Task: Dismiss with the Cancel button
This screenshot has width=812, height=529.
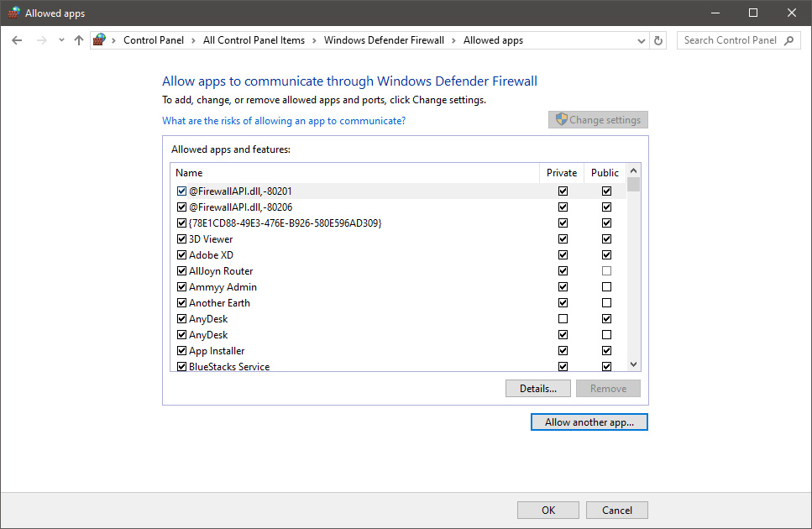Action: click(617, 511)
